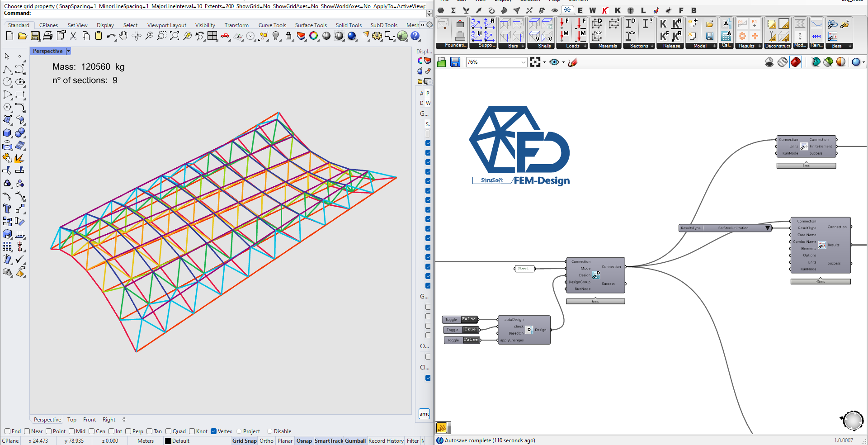Image resolution: width=868 pixels, height=445 pixels.
Task: Click the Default layer color swatch
Action: pyautogui.click(x=168, y=441)
